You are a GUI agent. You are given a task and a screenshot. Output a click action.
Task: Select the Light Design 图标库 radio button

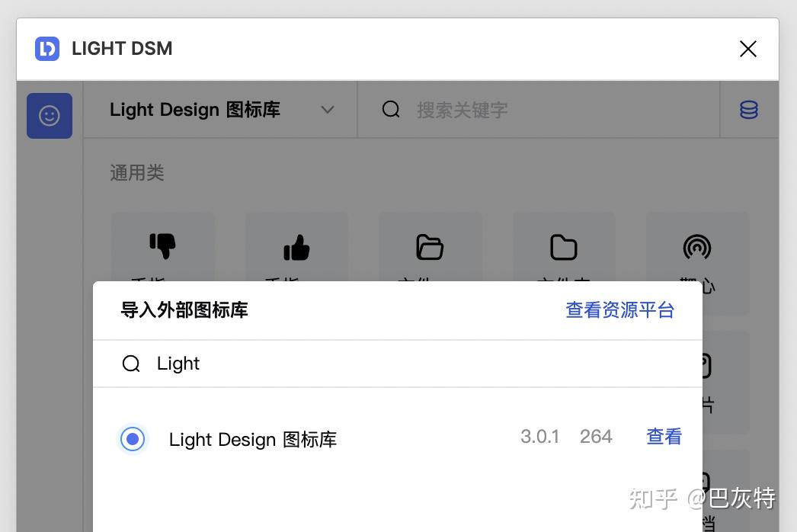(133, 438)
